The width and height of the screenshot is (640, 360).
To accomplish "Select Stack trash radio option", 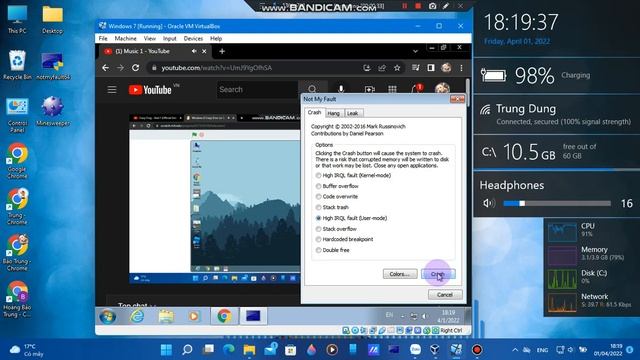I will click(333, 207).
